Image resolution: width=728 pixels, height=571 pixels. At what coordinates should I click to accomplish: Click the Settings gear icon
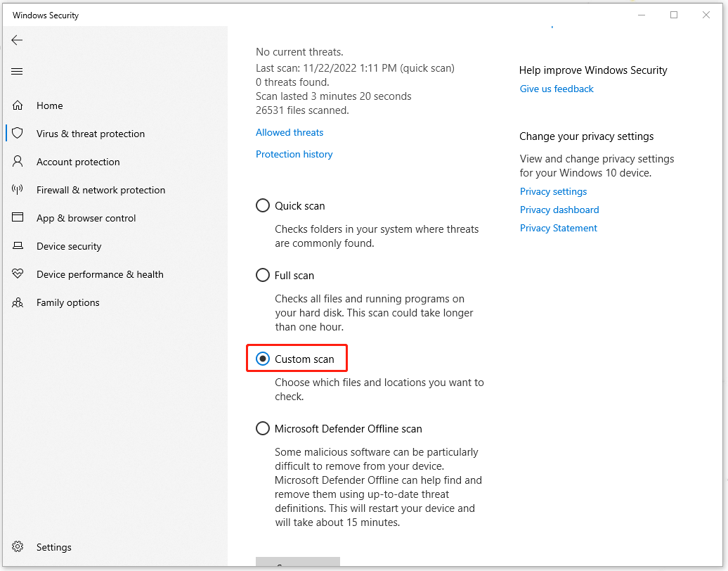tap(18, 547)
